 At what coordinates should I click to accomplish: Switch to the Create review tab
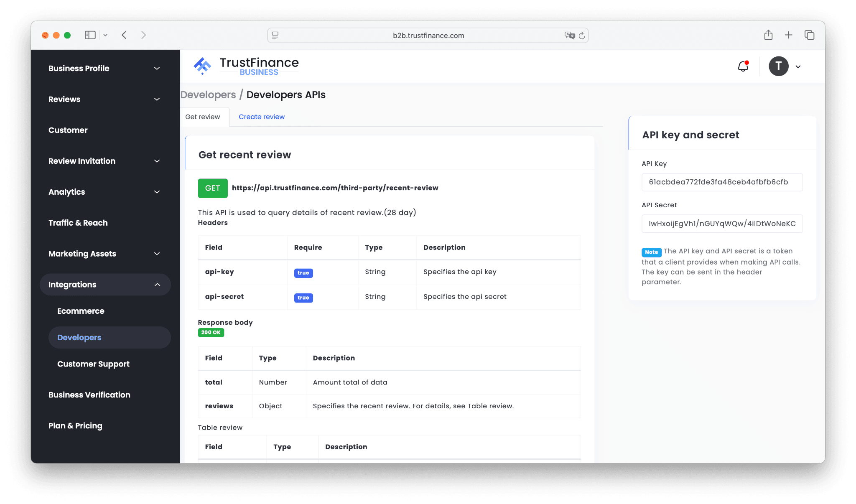point(262,117)
